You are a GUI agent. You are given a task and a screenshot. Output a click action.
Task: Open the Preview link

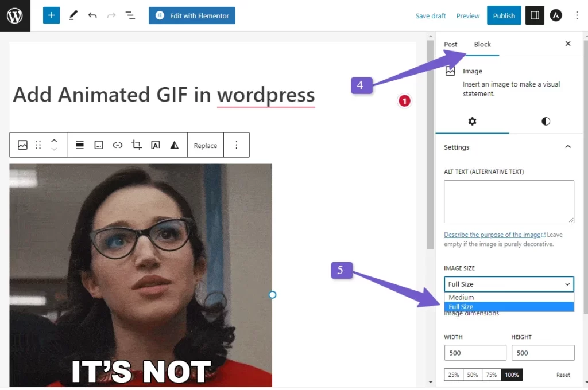pyautogui.click(x=468, y=15)
